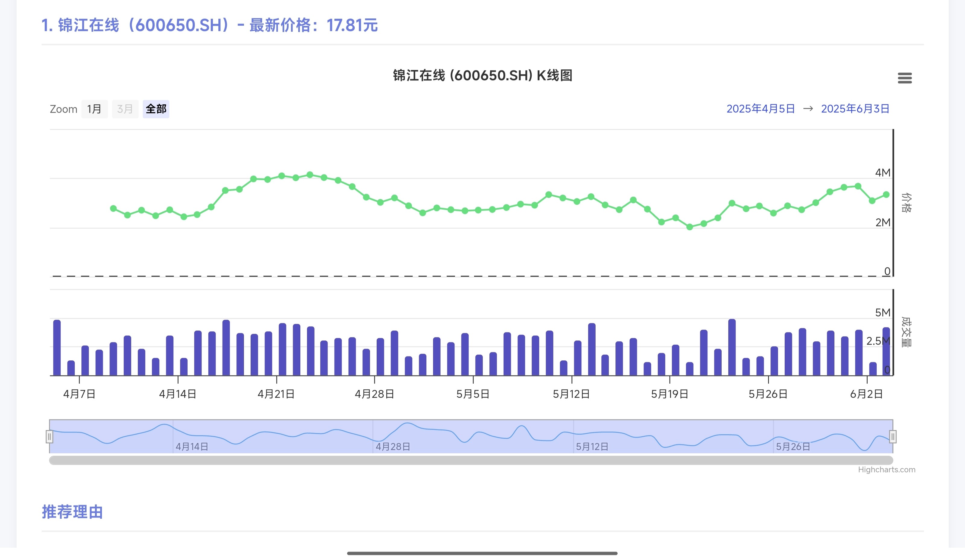Open the chart context hamburger menu
This screenshot has height=560, width=965.
tap(904, 78)
